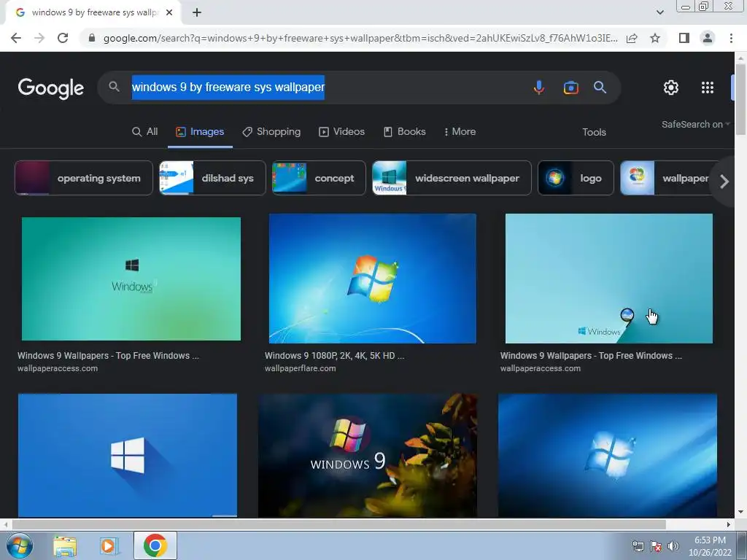
Task: Switch to Books results
Action: [x=404, y=132]
